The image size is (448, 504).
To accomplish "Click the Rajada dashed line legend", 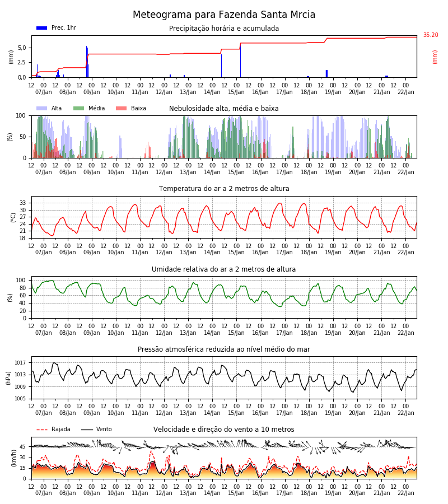I will point(42,430).
